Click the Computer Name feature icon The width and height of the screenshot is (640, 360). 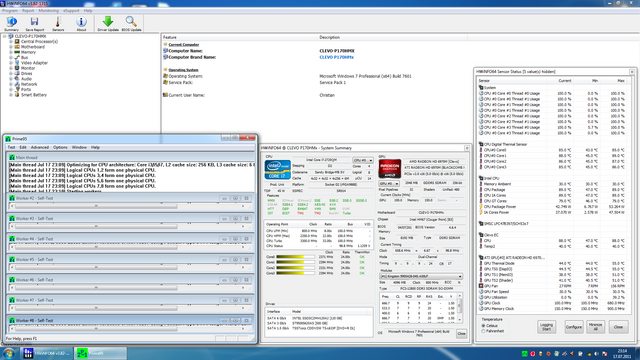coord(165,51)
